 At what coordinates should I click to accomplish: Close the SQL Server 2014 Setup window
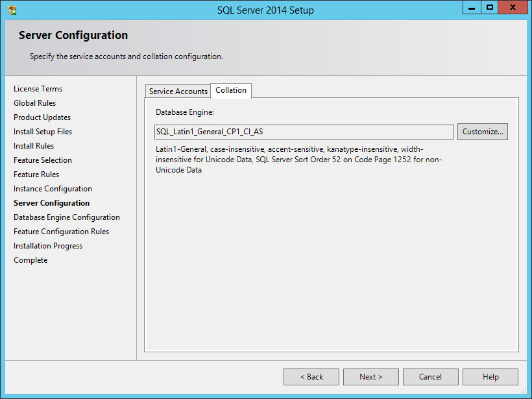(513, 8)
